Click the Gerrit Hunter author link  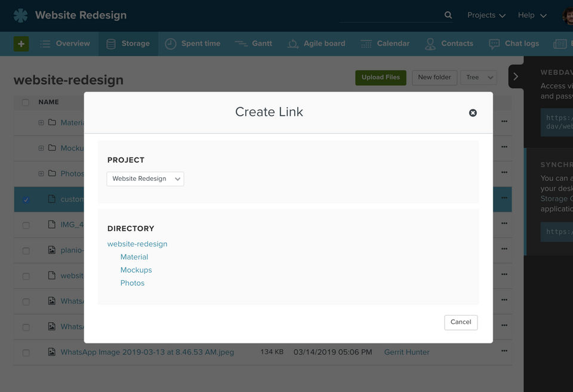(406, 352)
